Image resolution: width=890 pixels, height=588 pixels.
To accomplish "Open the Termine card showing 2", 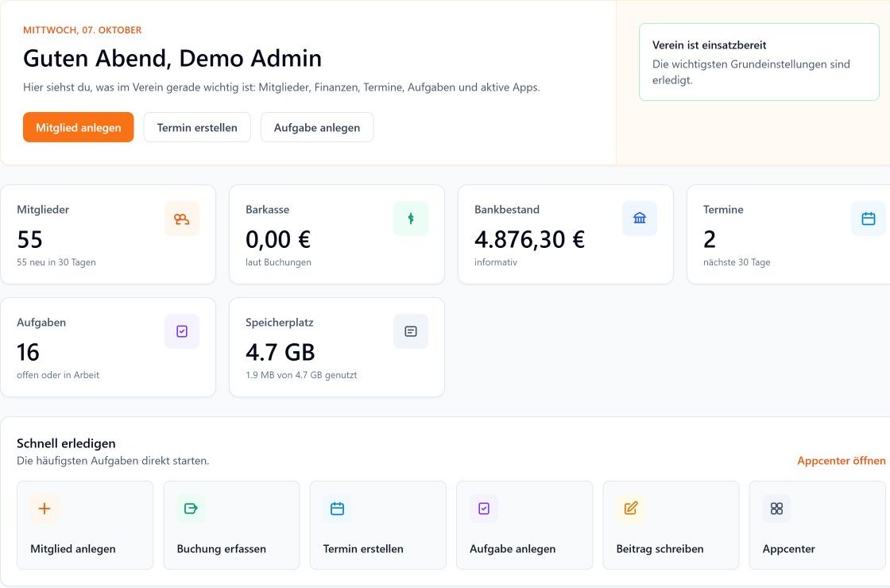I will [788, 234].
